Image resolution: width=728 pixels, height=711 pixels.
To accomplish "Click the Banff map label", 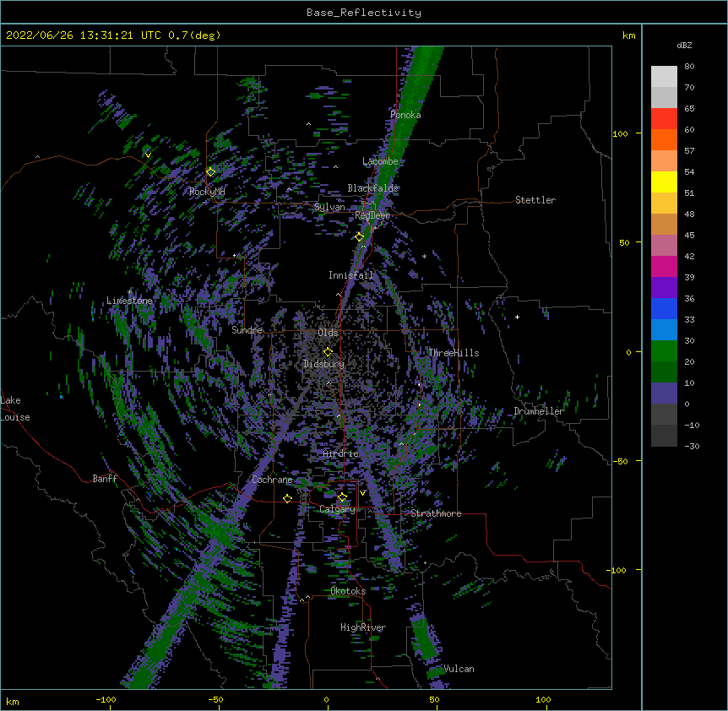I will click(x=105, y=479).
